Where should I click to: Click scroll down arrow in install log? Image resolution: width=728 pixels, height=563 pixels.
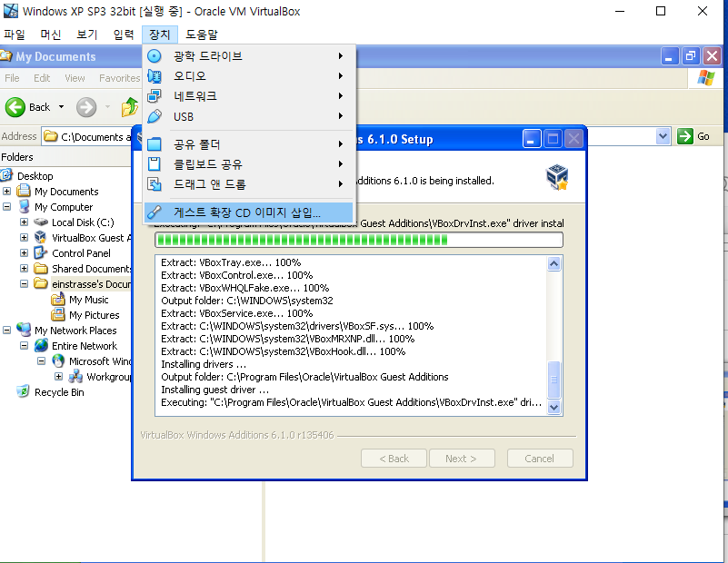(553, 407)
